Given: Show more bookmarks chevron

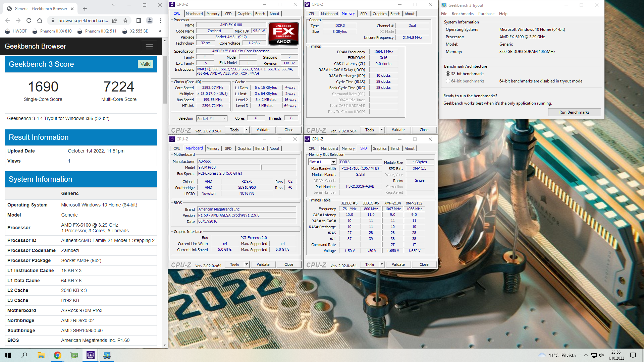Looking at the screenshot, I should [x=160, y=31].
